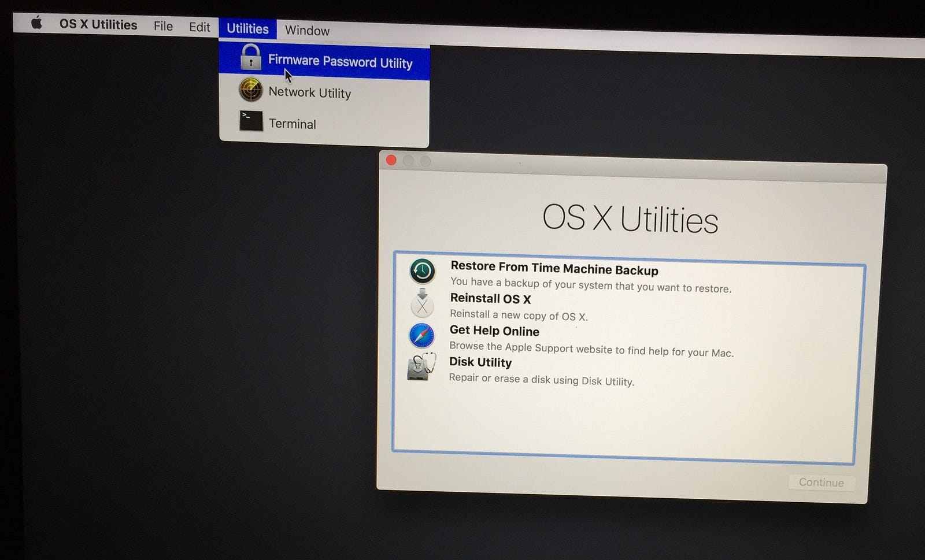Viewport: 925px width, 560px height.
Task: Click the Terminal icon in Utilities menu
Action: click(x=251, y=120)
